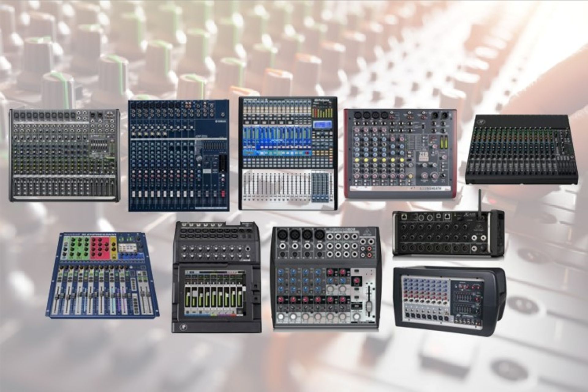Select the dark blue Yamaha mixer image
The height and width of the screenshot is (392, 588).
coord(179,156)
